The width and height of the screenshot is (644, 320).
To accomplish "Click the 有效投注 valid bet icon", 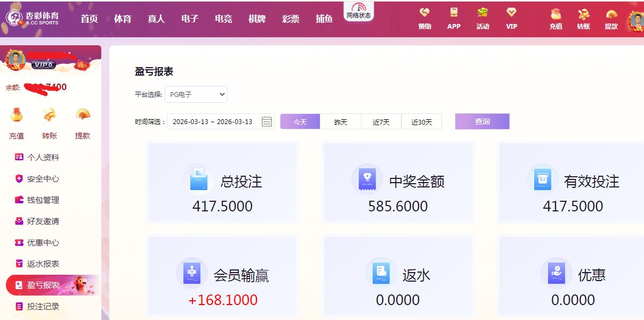I will 542,179.
